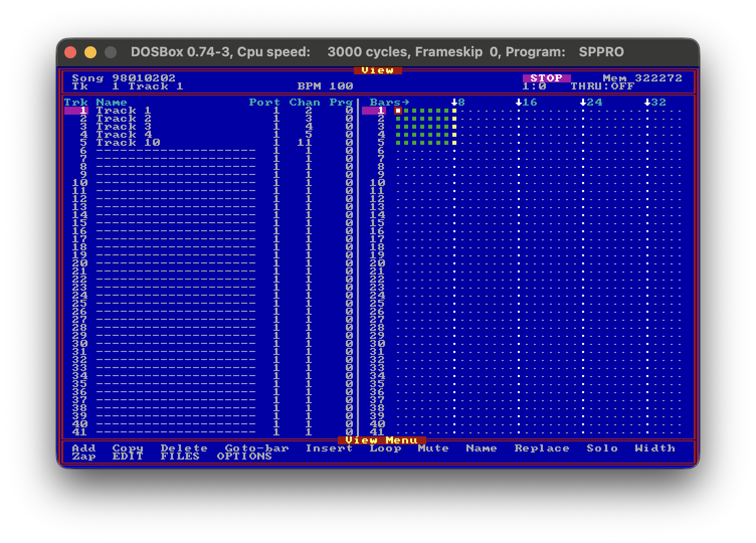
Task: Select Replace in the bottom menu
Action: coord(542,448)
